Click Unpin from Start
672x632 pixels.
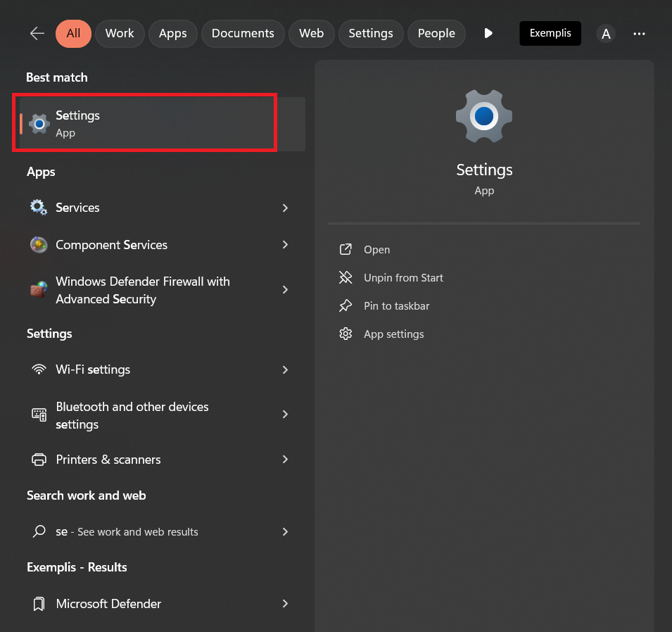pos(403,278)
